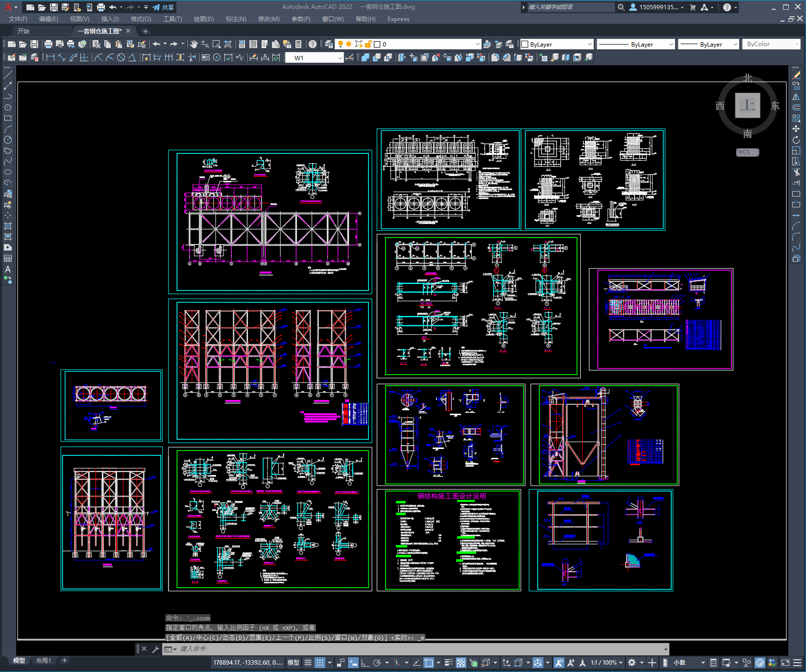Toggle Object Snap in status bar
Screen dimensions: 806x672
point(429,663)
